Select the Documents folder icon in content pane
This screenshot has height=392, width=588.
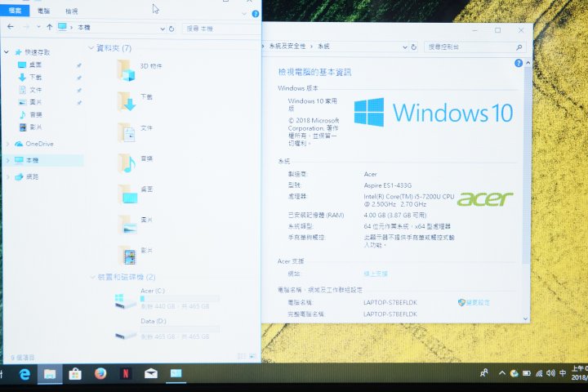pyautogui.click(x=127, y=132)
